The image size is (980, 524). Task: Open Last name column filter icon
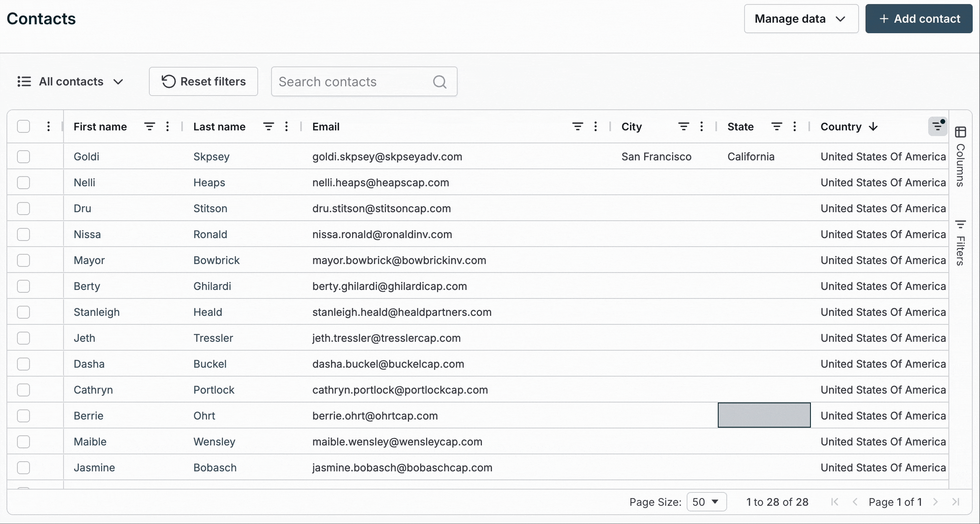click(x=269, y=127)
